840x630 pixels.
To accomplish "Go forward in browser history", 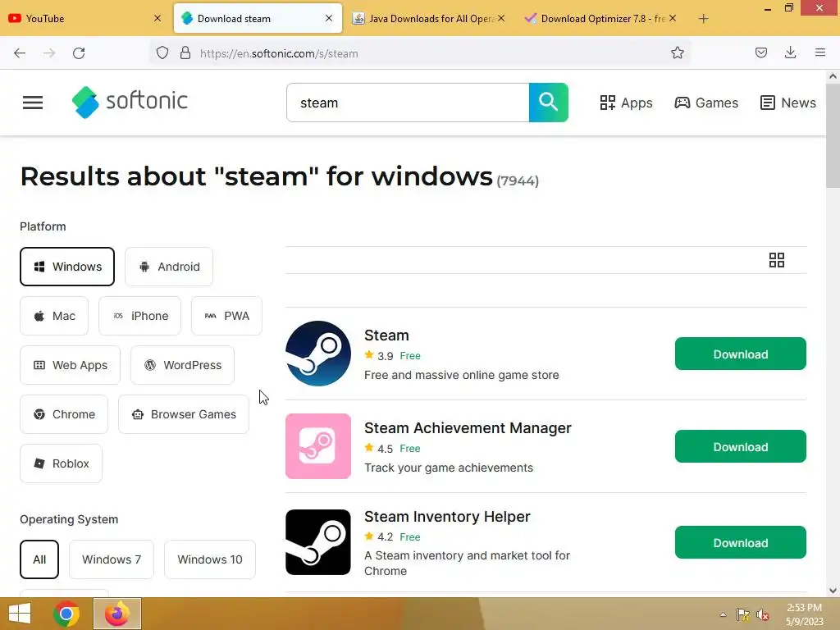I will (x=49, y=53).
